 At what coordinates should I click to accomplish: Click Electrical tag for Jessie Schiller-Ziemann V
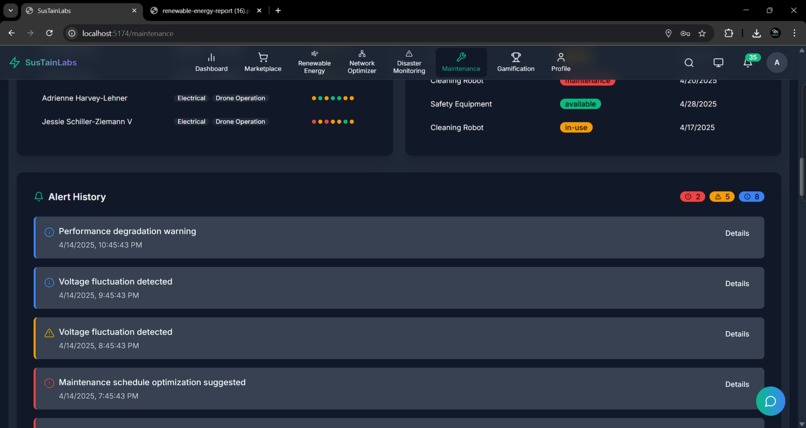[x=191, y=122]
